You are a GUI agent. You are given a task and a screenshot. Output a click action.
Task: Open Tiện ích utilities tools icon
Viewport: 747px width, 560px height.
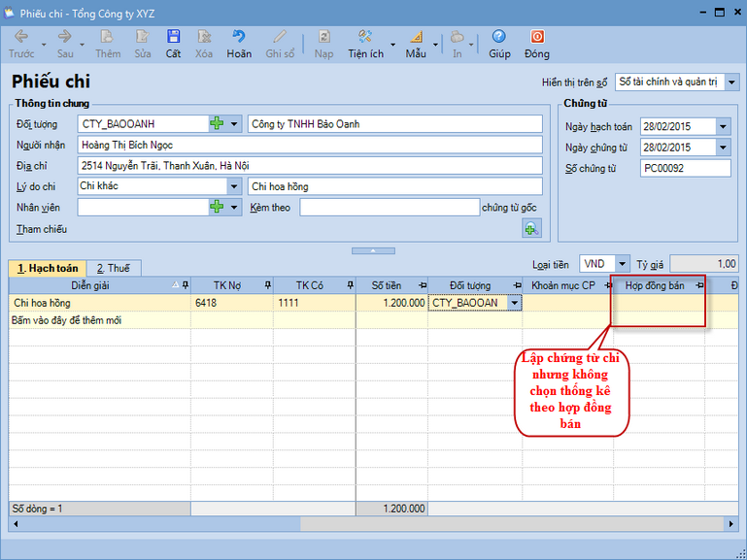tap(365, 37)
